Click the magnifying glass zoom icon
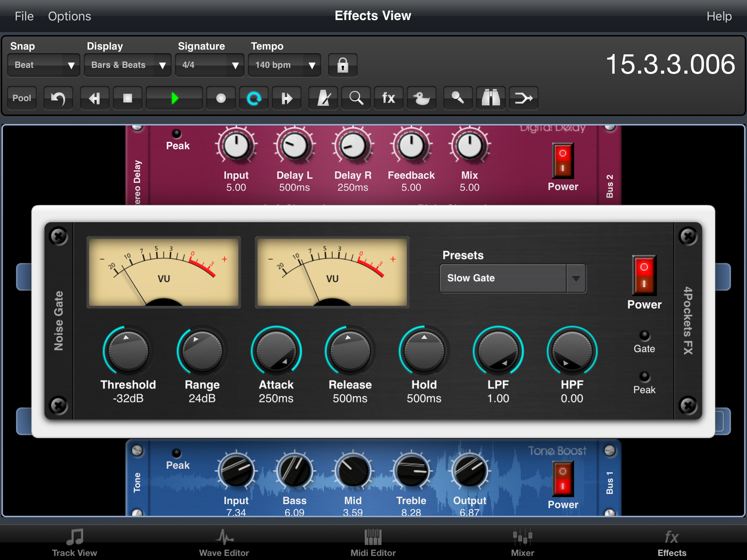 356,98
